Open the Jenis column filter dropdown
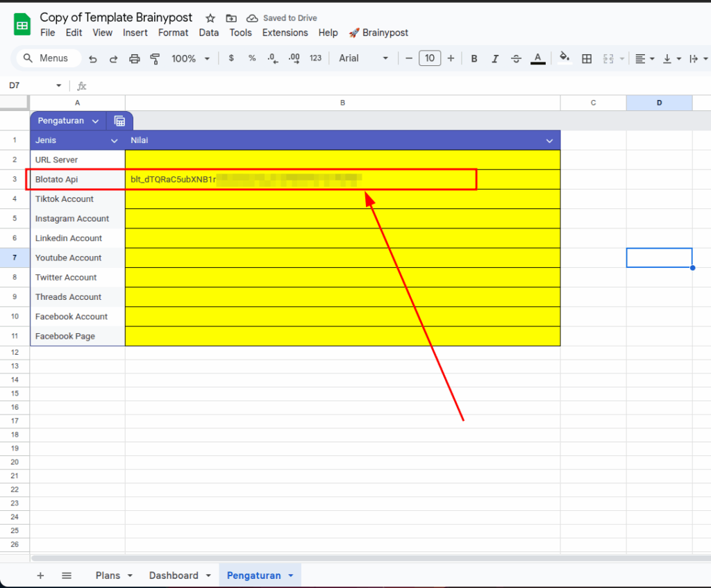This screenshot has height=588, width=711. (115, 140)
